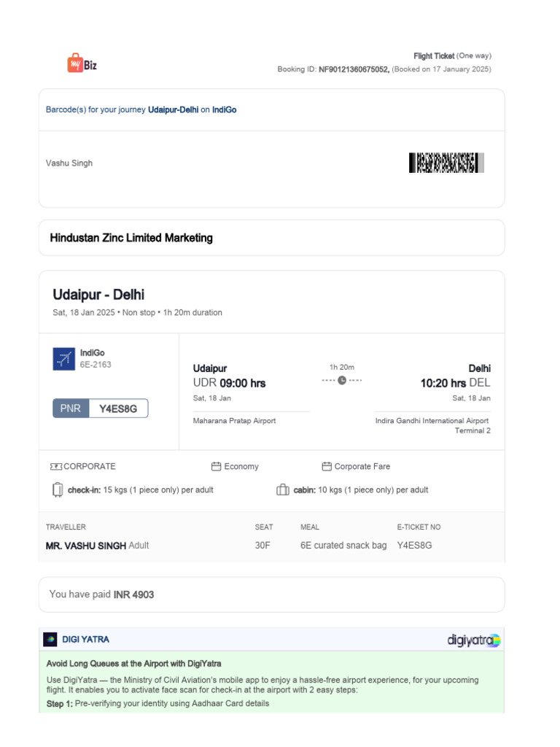This screenshot has height=747, width=560.
Task: Click the boarding pass barcode
Action: pos(446,163)
